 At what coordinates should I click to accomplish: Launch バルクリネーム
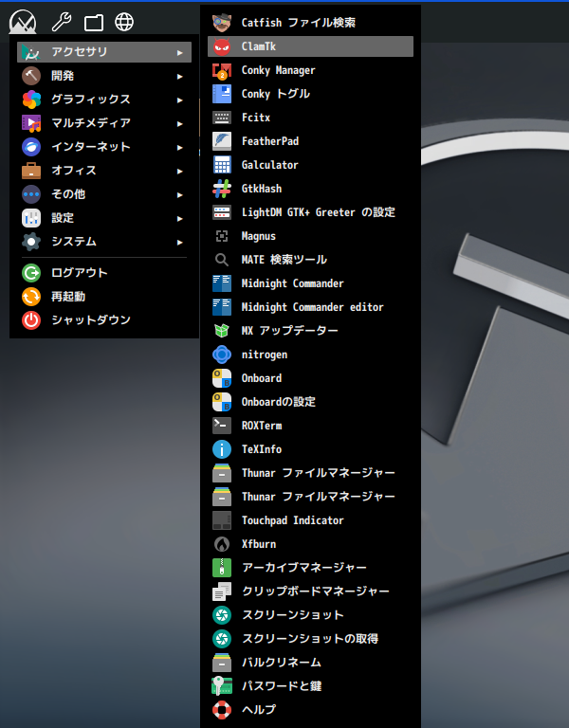[310, 662]
